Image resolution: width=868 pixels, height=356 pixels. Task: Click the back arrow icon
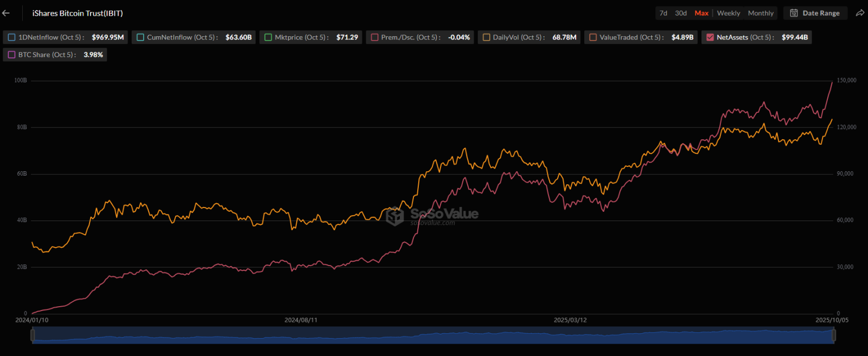(x=6, y=13)
